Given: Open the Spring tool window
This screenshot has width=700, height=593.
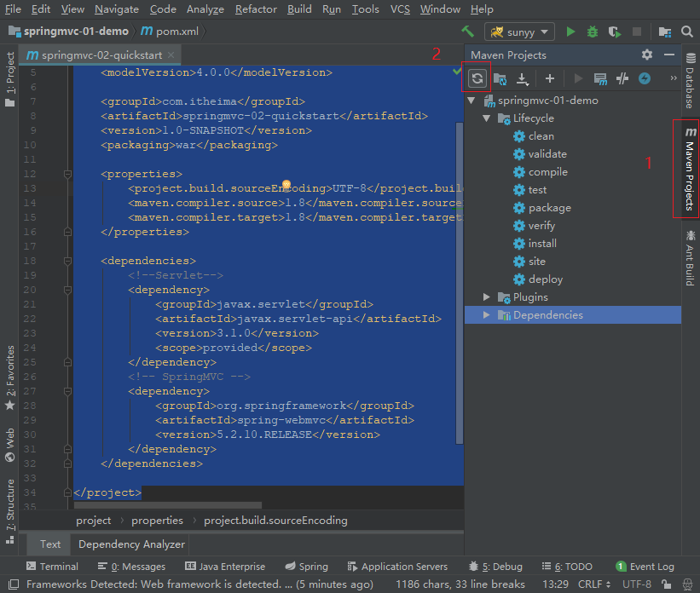Looking at the screenshot, I should [x=307, y=567].
